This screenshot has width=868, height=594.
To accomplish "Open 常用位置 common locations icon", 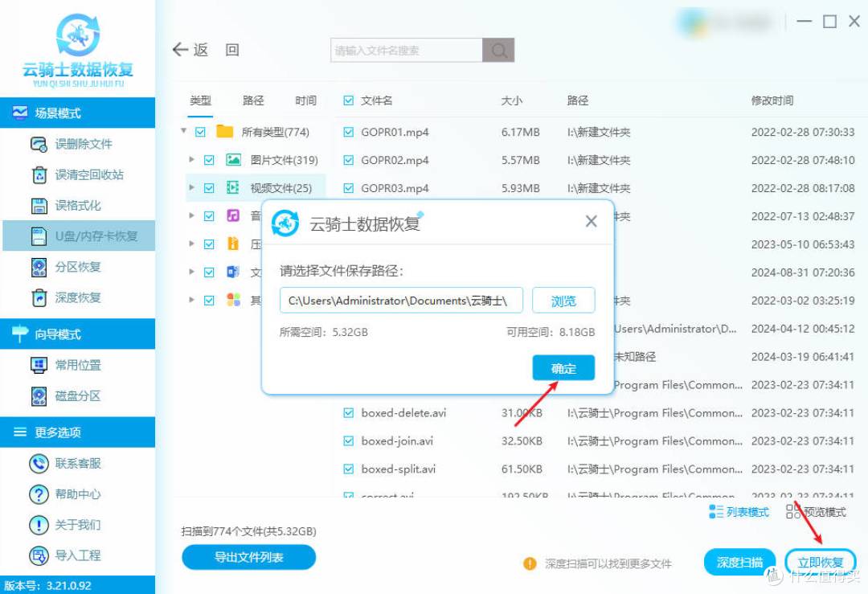I will point(39,366).
